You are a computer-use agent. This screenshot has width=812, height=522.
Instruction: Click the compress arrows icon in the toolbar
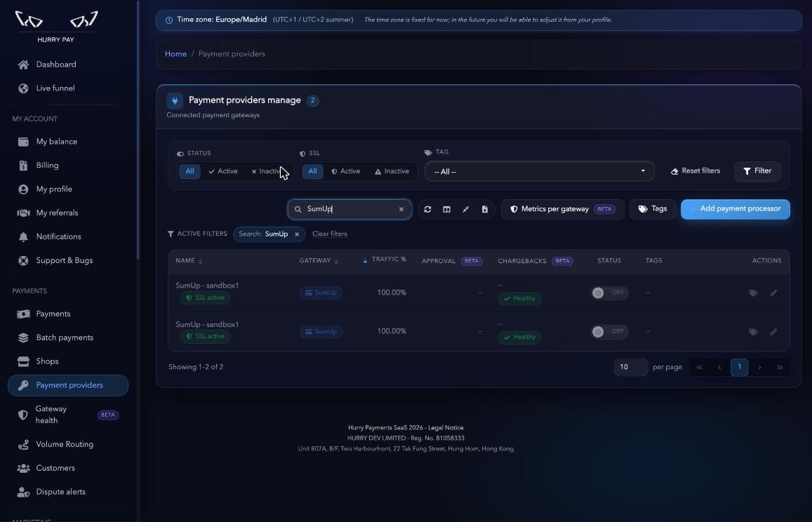pyautogui.click(x=465, y=209)
